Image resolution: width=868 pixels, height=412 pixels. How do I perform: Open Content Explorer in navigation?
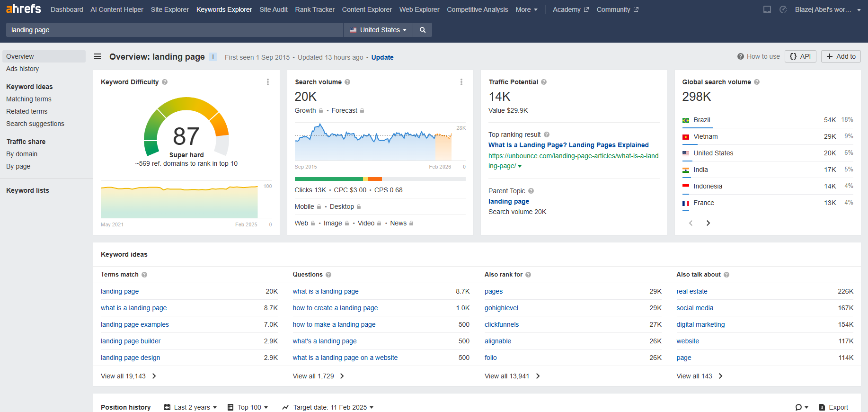click(367, 9)
